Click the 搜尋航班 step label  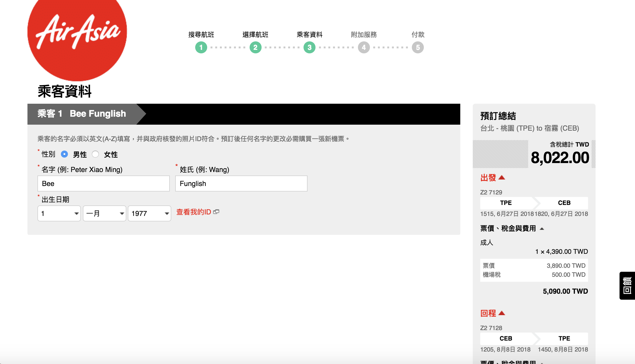(x=201, y=34)
